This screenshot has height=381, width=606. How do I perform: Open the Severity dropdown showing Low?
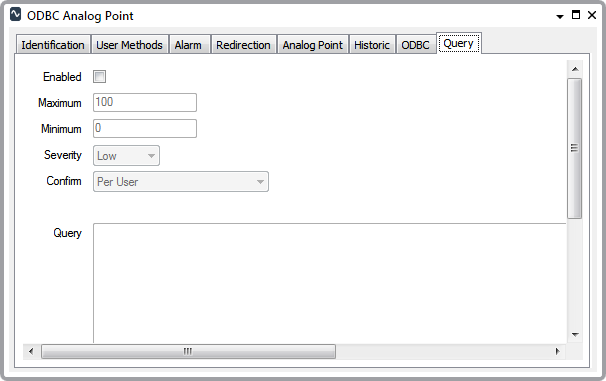(x=126, y=156)
